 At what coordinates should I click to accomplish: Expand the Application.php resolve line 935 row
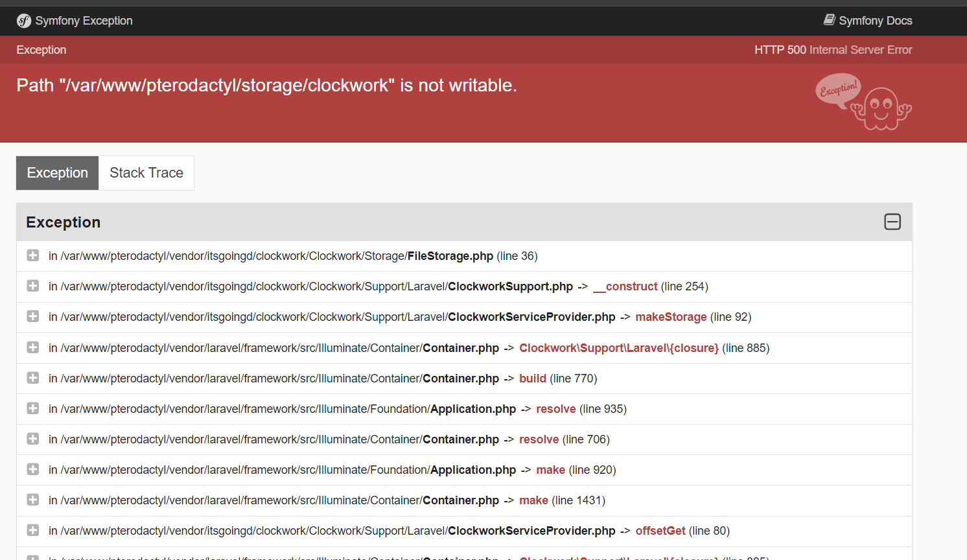pos(33,408)
